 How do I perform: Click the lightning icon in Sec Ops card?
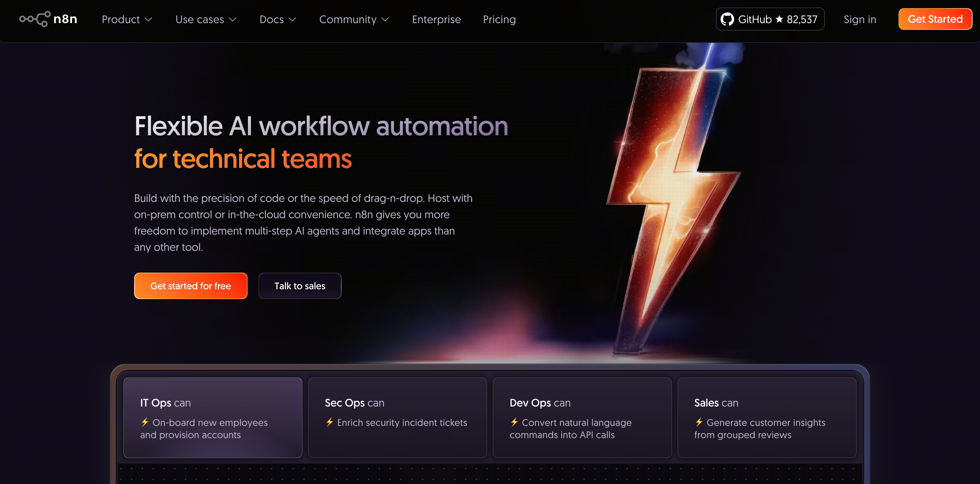tap(329, 422)
